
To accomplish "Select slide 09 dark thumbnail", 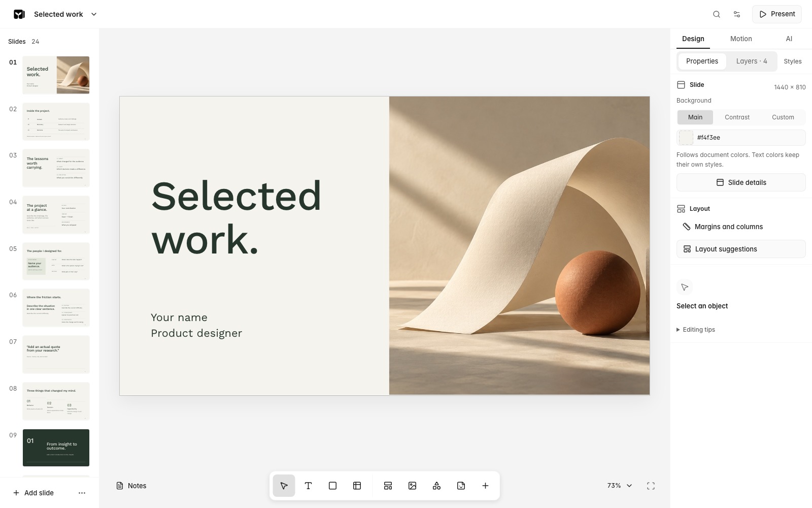I will coord(56,448).
